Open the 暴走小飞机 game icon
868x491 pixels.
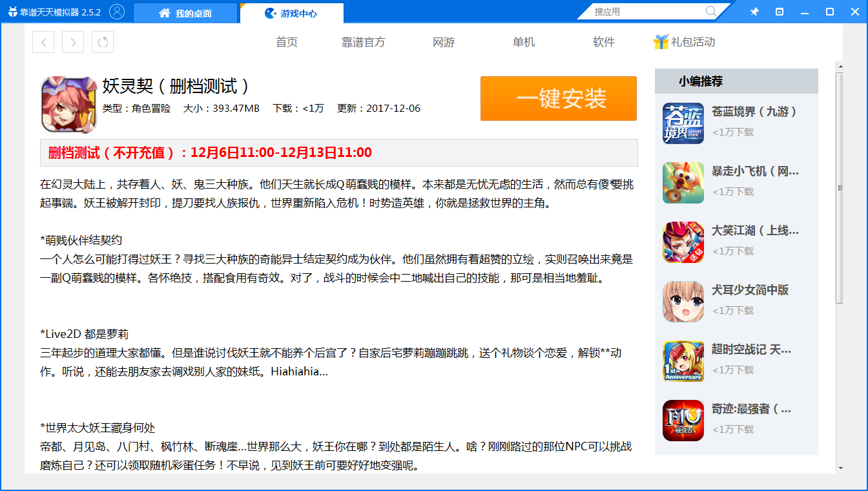(x=683, y=183)
